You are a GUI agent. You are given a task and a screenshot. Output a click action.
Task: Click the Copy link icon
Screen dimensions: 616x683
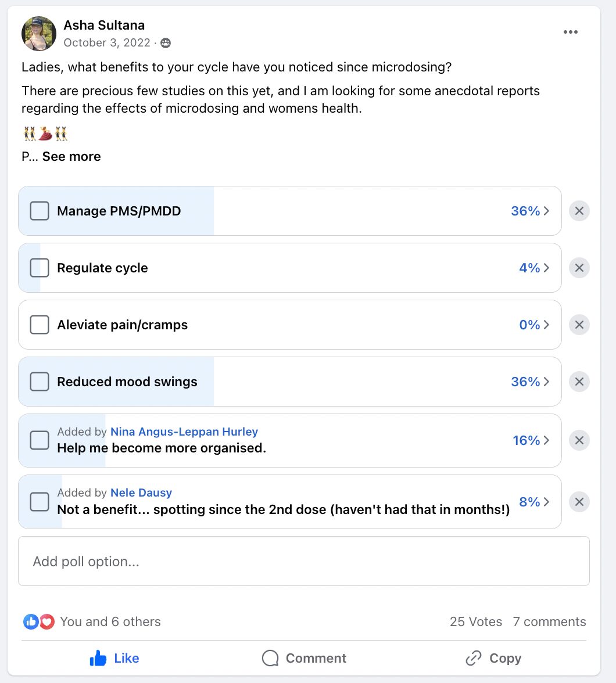[474, 658]
